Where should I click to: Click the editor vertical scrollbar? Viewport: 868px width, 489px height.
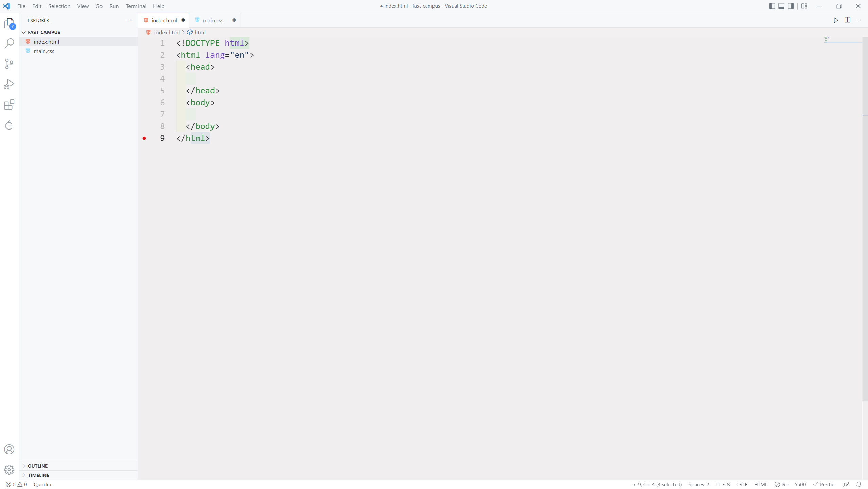[865, 219]
